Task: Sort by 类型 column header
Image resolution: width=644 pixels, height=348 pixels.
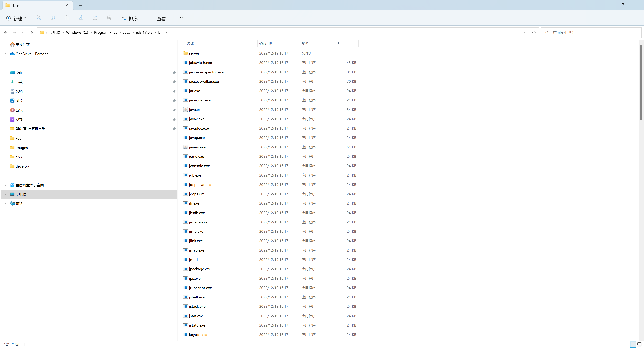Action: pyautogui.click(x=305, y=44)
